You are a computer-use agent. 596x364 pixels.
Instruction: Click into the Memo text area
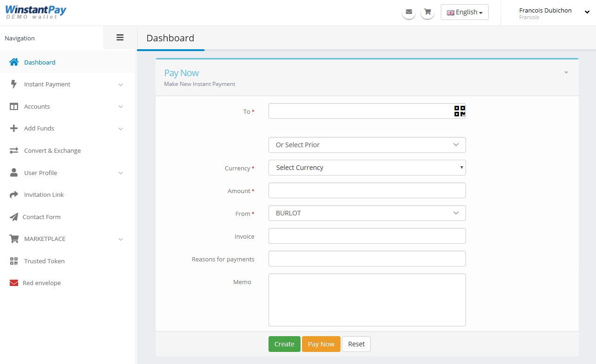[367, 300]
